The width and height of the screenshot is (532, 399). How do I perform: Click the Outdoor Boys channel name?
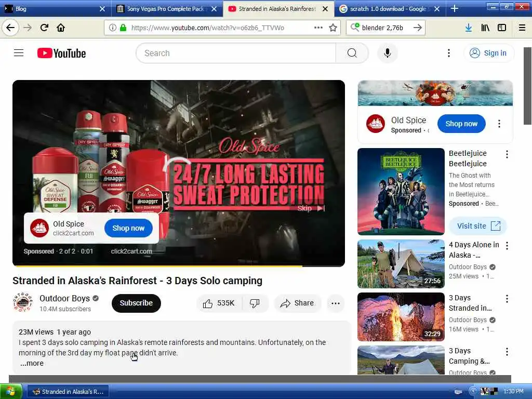(x=64, y=298)
